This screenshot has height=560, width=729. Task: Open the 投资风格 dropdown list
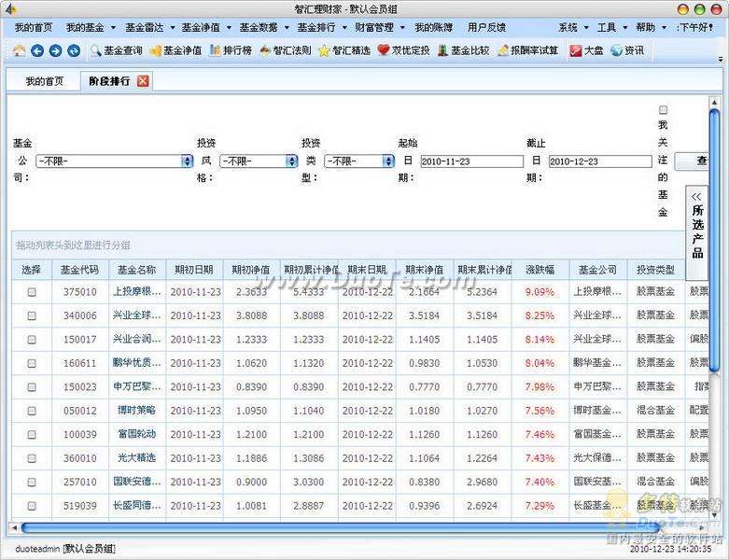click(x=291, y=161)
